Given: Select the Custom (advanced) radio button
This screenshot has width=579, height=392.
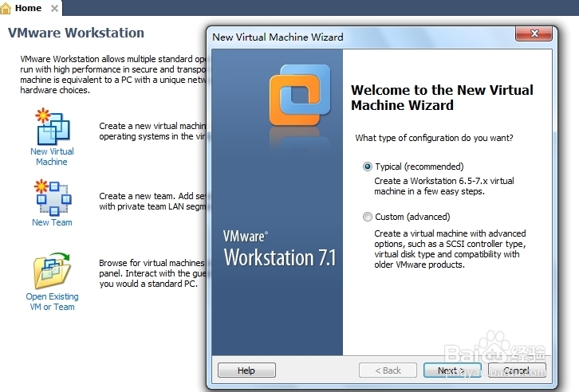Looking at the screenshot, I should point(368,217).
